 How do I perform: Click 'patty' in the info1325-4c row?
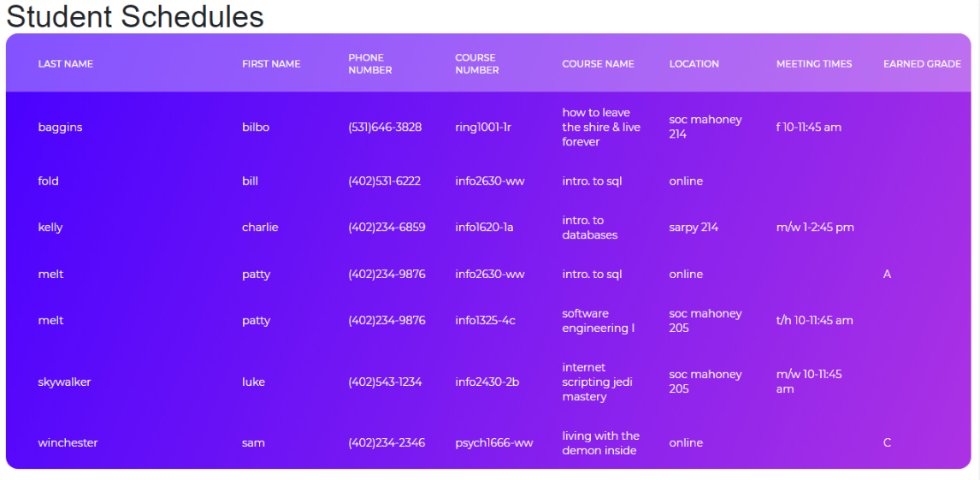(x=257, y=321)
